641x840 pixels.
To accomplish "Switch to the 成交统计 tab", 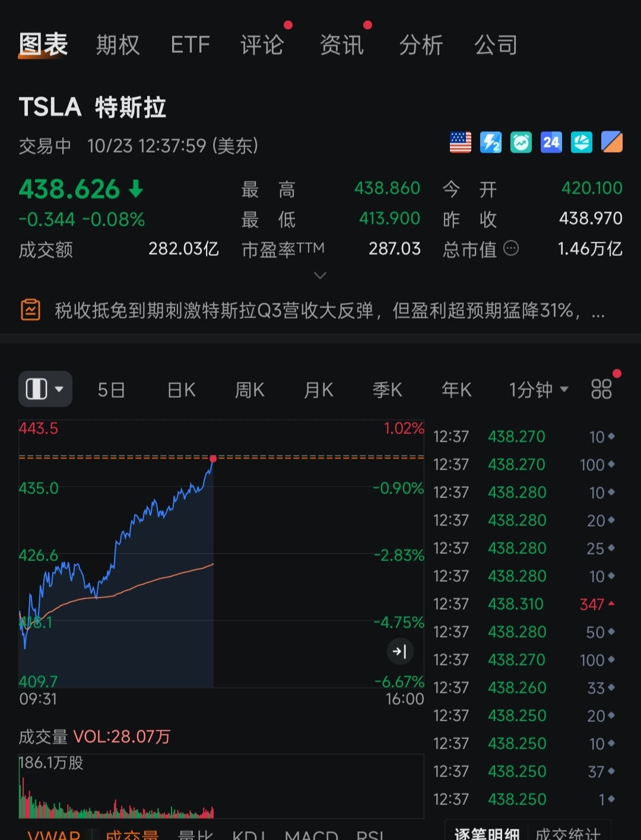I will (x=567, y=833).
